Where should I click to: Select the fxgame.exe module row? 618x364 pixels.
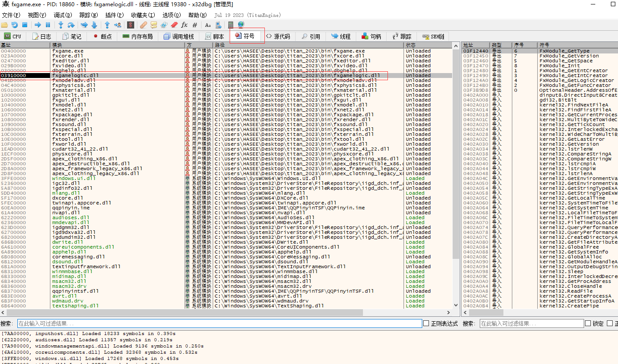(x=226, y=51)
